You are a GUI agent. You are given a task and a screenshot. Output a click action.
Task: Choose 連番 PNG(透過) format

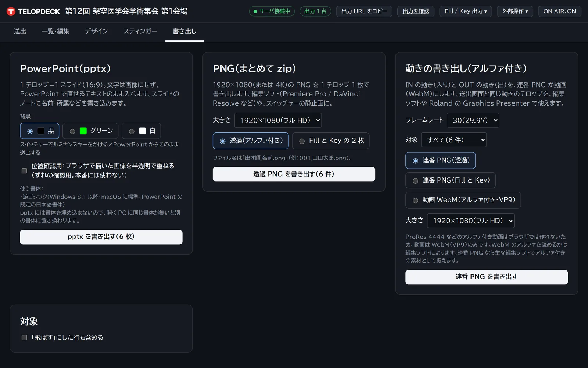click(440, 160)
